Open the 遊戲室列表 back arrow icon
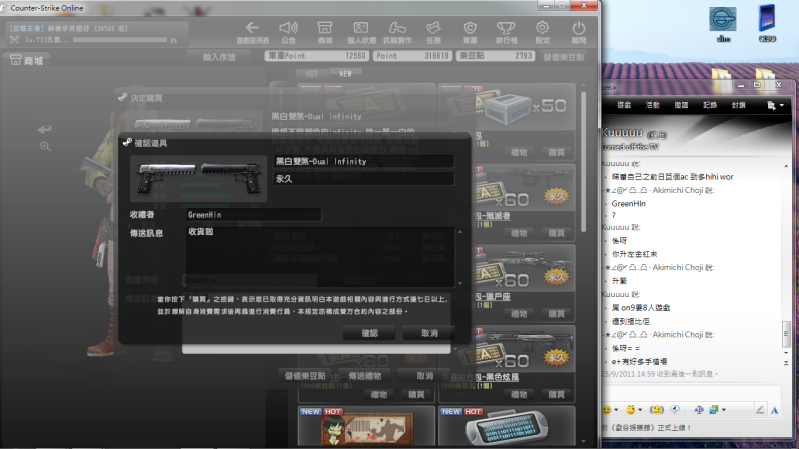 pyautogui.click(x=252, y=28)
